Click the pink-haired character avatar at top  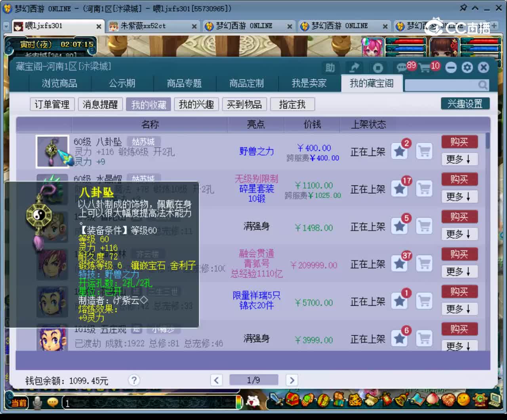[373, 48]
